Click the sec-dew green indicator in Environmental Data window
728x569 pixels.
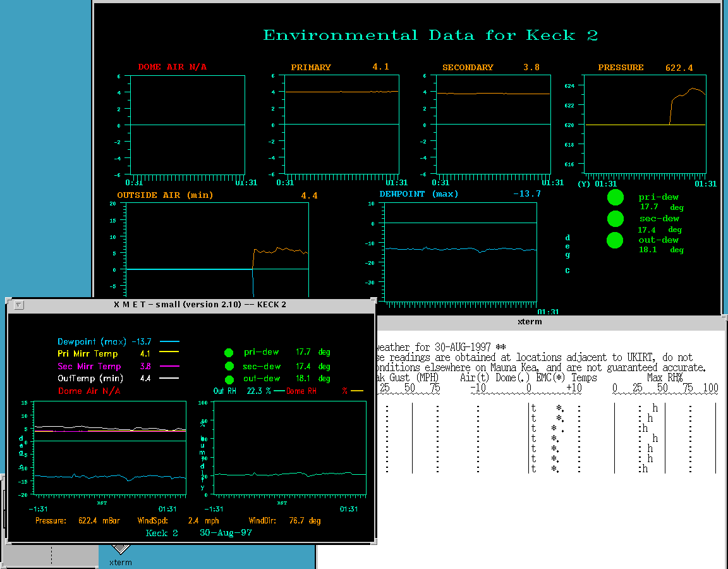[x=615, y=219]
